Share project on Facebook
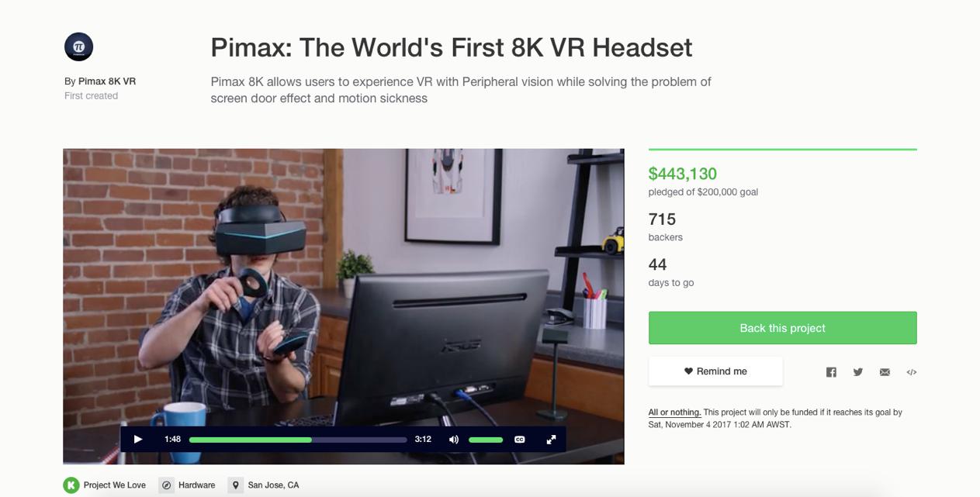Viewport: 980px width, 497px height. (831, 372)
